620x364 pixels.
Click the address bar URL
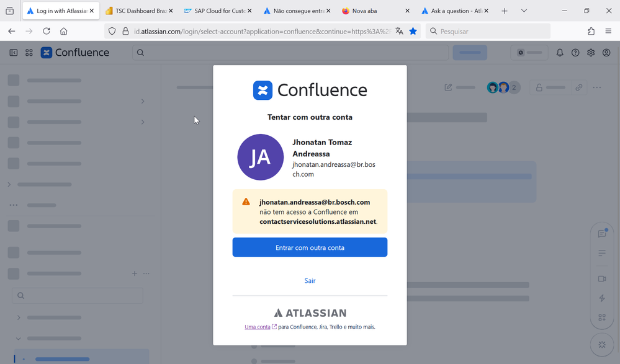[263, 31]
